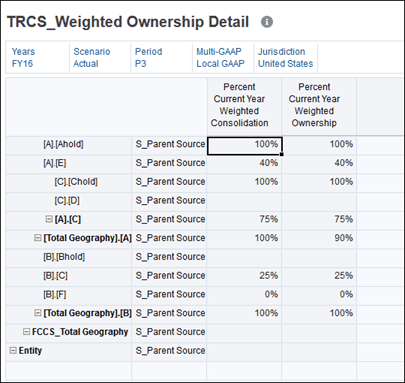
Task: Collapse the [Total Geography].[A] row
Action: (x=38, y=238)
